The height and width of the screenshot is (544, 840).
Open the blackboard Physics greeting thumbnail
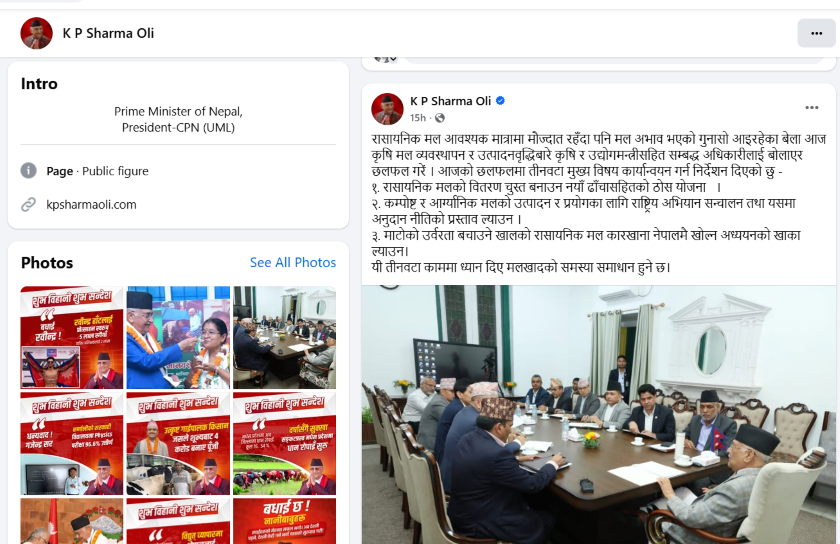click(x=72, y=443)
